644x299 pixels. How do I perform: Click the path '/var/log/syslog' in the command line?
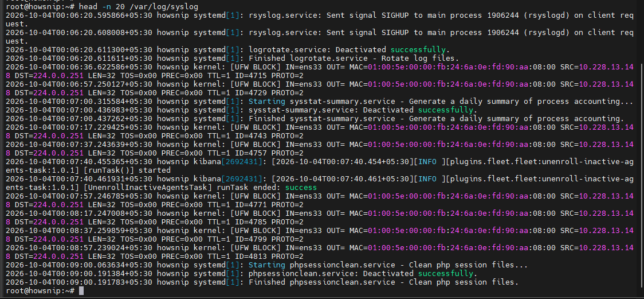tap(164, 6)
